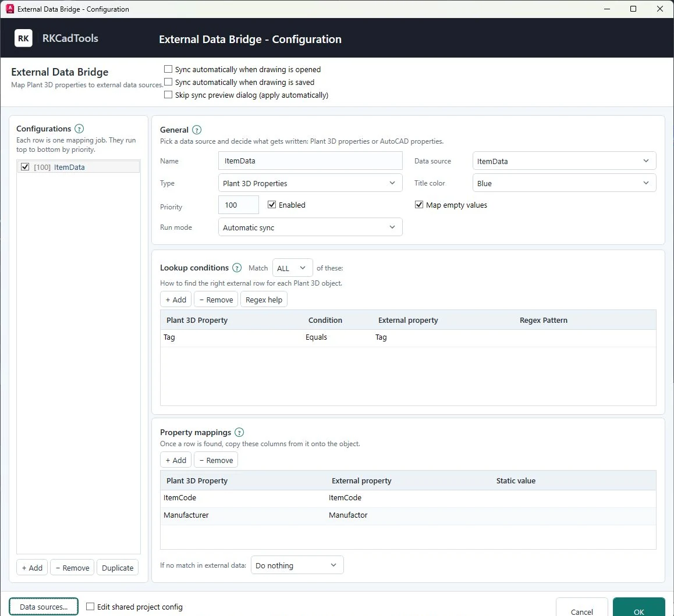Maximize the Configuration window
674x616 pixels.
tap(633, 9)
